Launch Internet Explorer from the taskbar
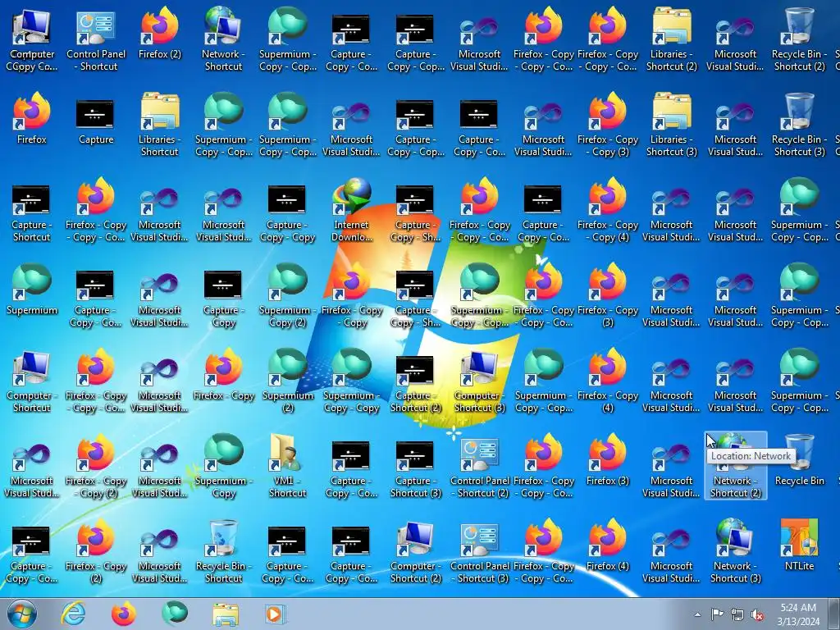Viewport: 840px width, 630px height. coord(73,614)
